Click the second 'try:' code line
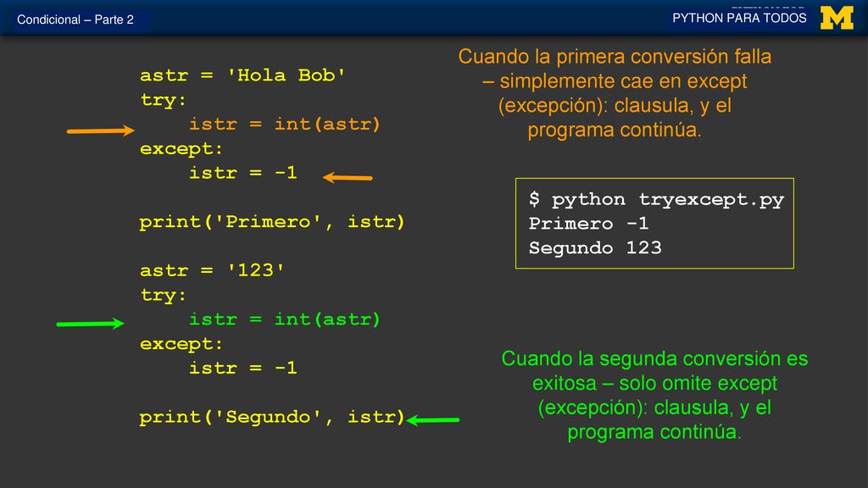Image resolution: width=868 pixels, height=488 pixels. pyautogui.click(x=163, y=296)
